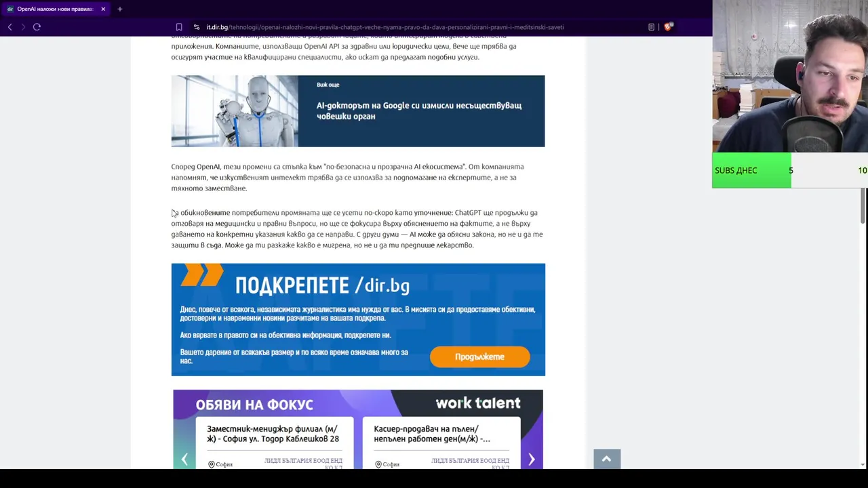Screen dimensions: 868x488
Task: Open a new browser tab
Action: (x=120, y=9)
